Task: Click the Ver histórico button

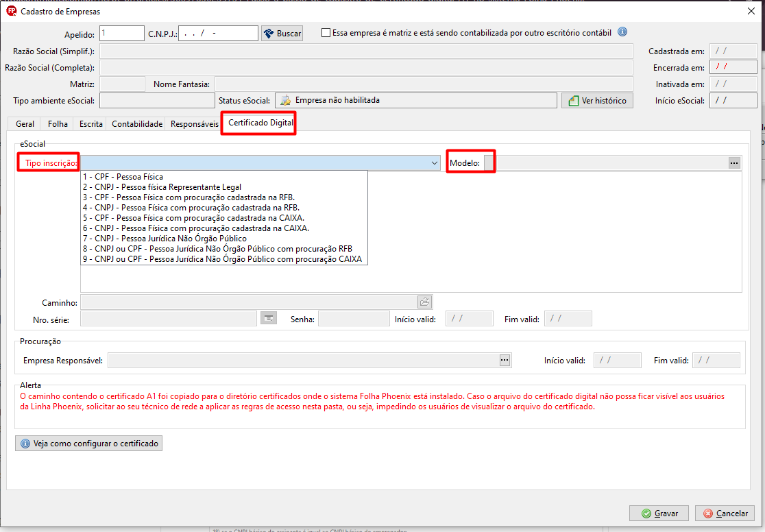Action: [597, 101]
